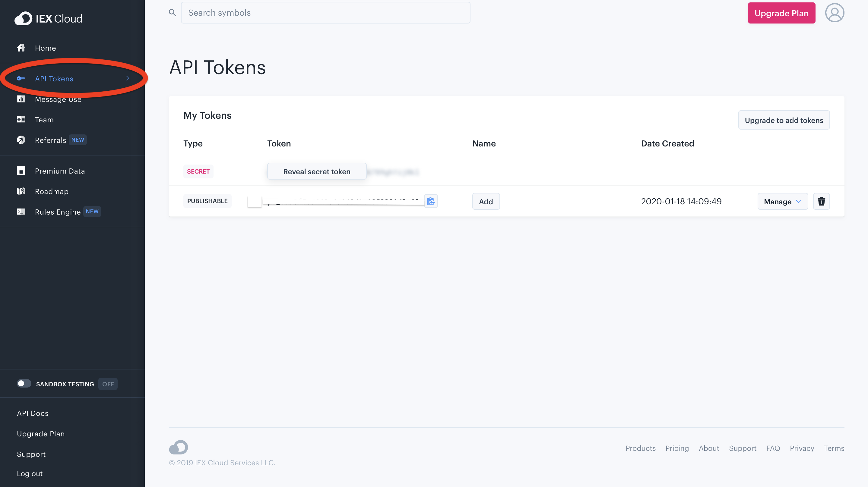This screenshot has height=487, width=868.
Task: Click the Upgrade Plan button
Action: point(781,12)
